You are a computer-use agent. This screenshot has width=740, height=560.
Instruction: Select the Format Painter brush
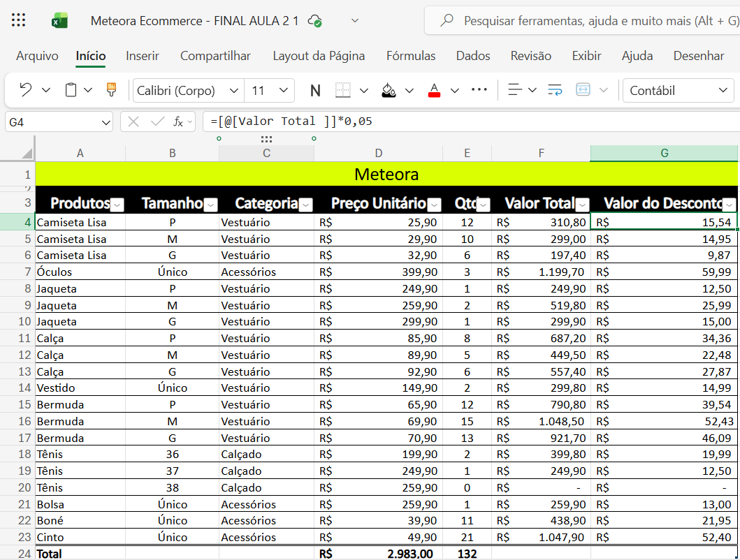[111, 89]
